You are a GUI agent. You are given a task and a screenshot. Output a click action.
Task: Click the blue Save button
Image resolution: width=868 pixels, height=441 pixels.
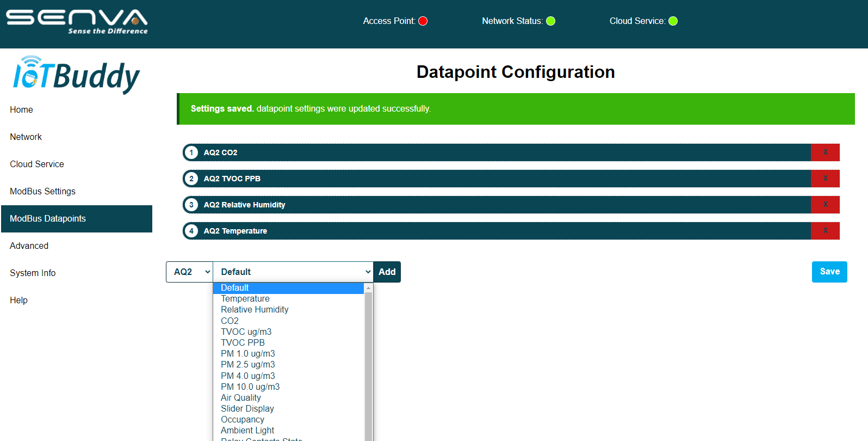829,272
